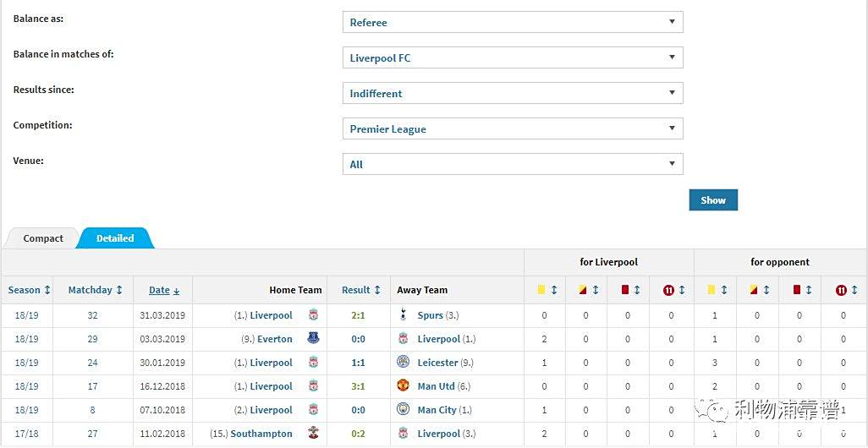Switch to the Compact tab
Viewport: 868px width, 448px height.
point(42,238)
